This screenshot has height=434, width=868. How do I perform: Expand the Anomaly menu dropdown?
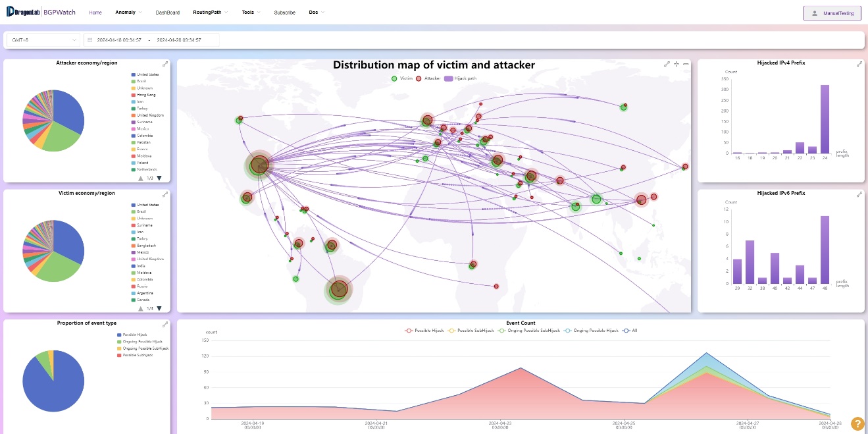(x=128, y=13)
